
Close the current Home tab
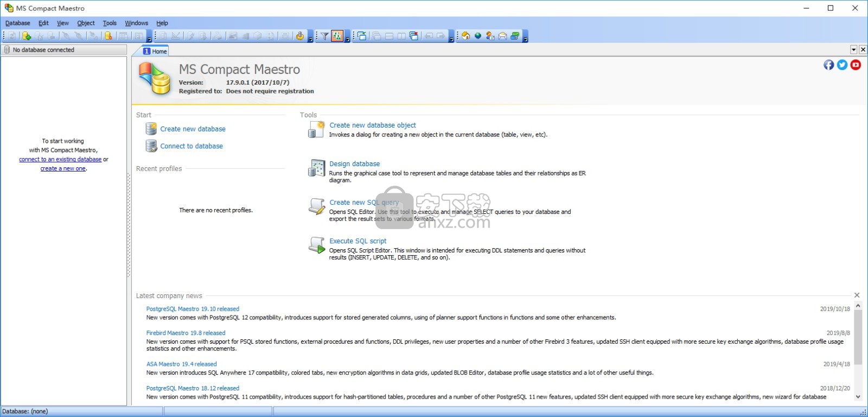pos(863,49)
